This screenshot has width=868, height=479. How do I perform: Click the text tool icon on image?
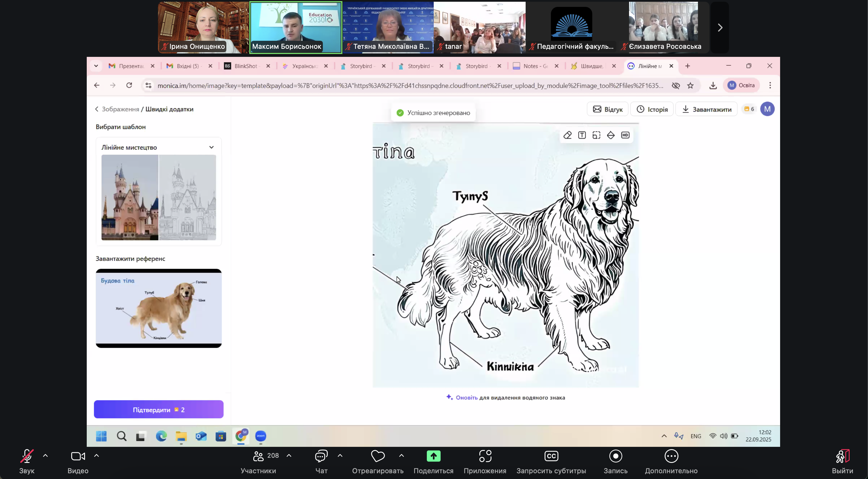[582, 135]
